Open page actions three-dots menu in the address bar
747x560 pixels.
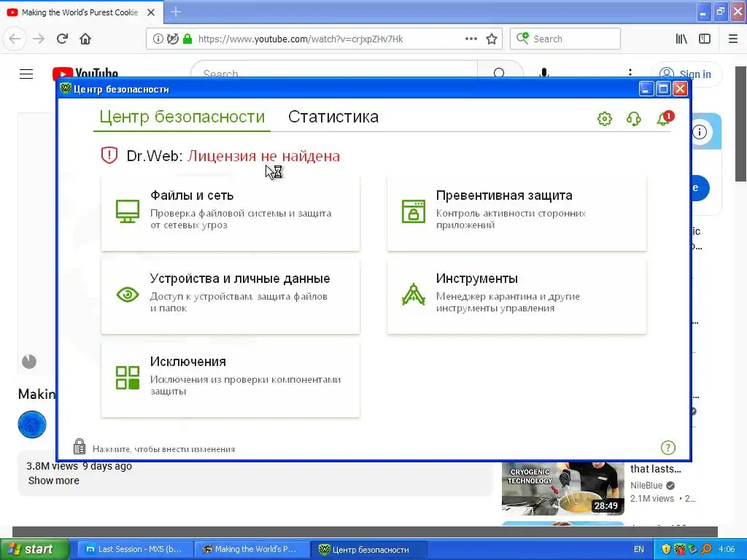(471, 39)
